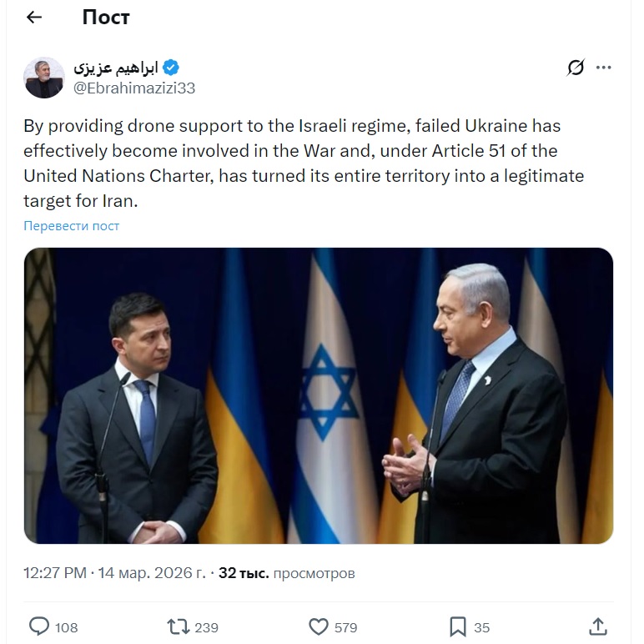Click the 239 reposts count
The height and width of the screenshot is (644, 644).
(206, 627)
